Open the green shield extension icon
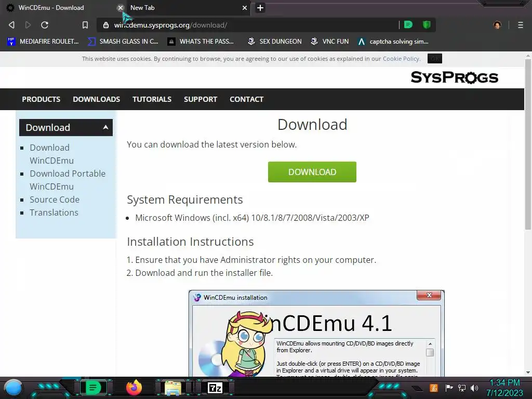532x399 pixels. (x=427, y=25)
